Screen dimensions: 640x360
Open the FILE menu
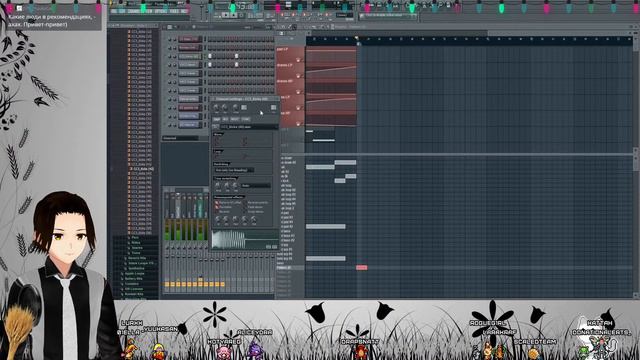click(113, 11)
